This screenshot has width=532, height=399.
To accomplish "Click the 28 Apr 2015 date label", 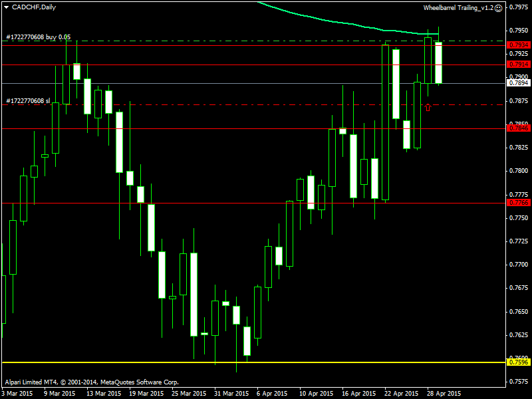I will coord(444,394).
